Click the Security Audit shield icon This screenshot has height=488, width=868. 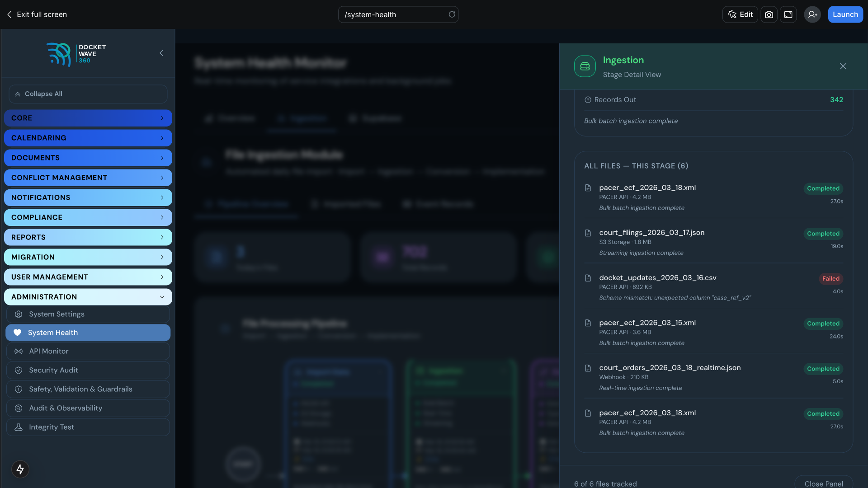coord(19,370)
